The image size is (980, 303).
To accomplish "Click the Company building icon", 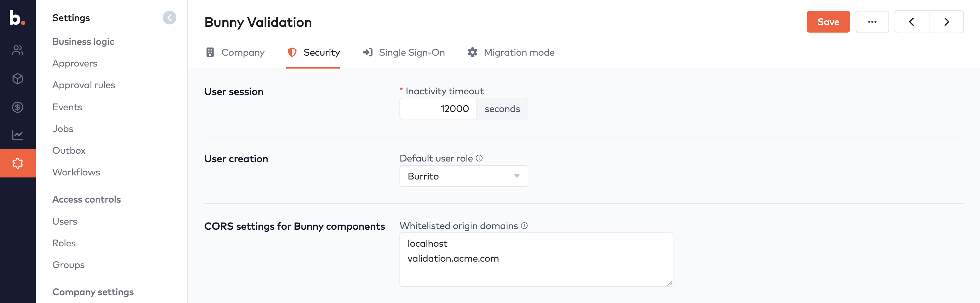I will tap(210, 52).
